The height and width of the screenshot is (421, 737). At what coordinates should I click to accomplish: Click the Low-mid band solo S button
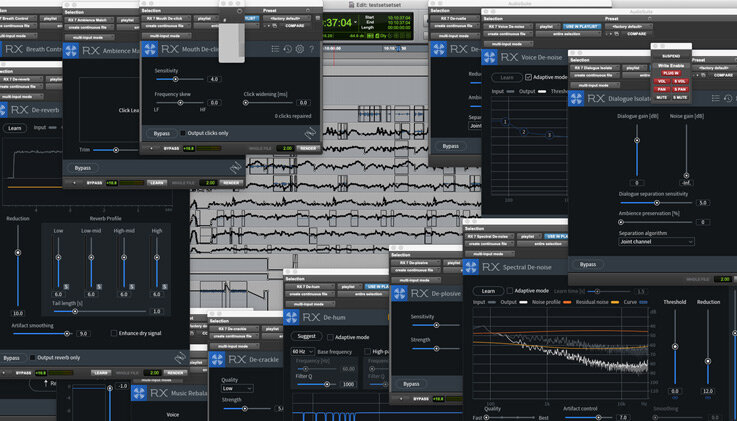click(99, 287)
